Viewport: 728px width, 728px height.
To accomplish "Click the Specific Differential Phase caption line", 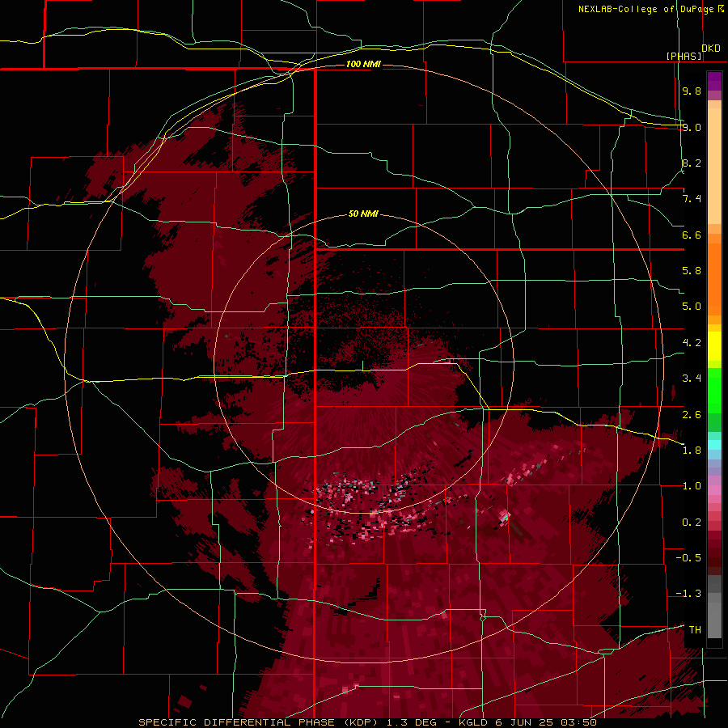I will (x=367, y=722).
